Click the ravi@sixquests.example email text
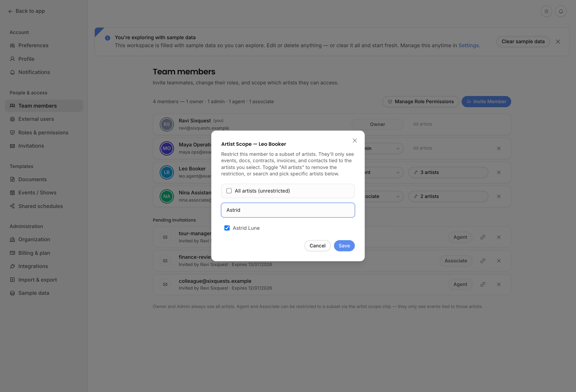Screen dimensions: 576x392 pyautogui.click(x=204, y=128)
